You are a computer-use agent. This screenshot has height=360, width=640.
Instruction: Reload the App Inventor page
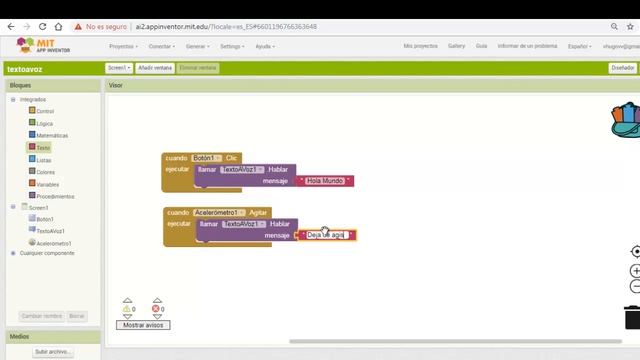click(42, 27)
